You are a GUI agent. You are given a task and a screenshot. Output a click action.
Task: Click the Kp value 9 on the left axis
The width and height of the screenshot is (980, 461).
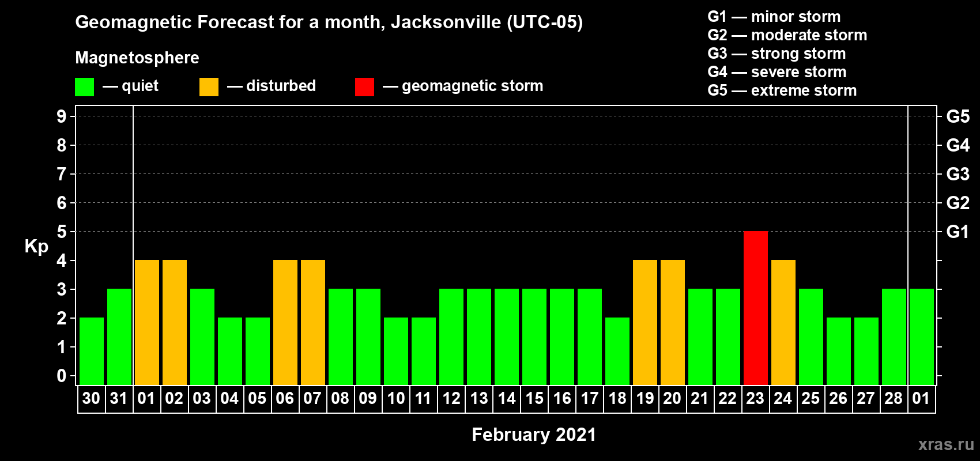tap(61, 116)
